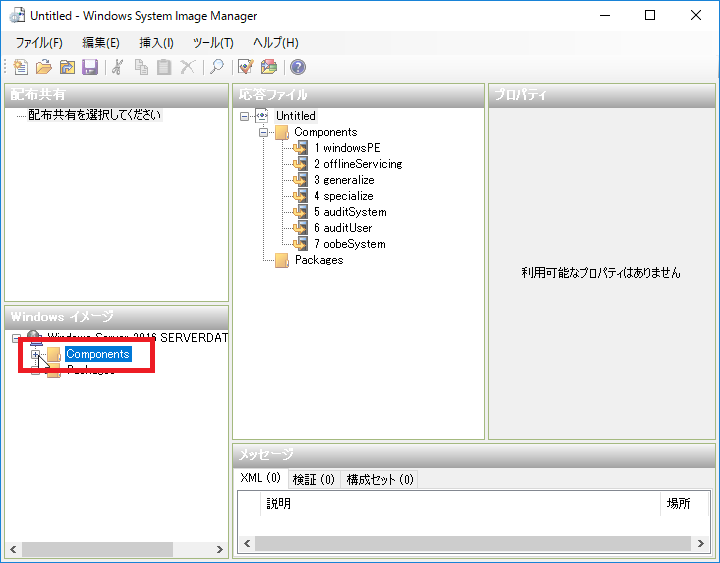Viewport: 720px width, 563px height.
Task: Click the 6 auditUser pass icon
Action: point(300,228)
